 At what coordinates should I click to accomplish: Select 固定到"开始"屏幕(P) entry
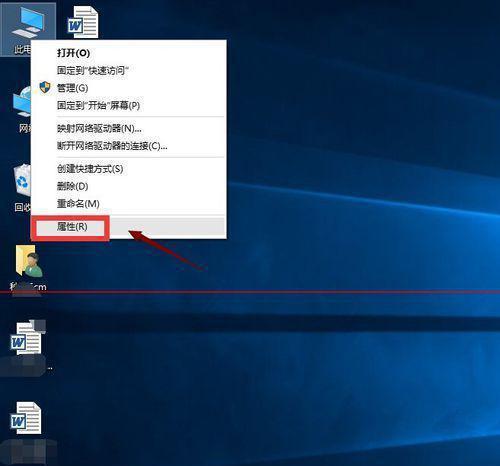pyautogui.click(x=129, y=105)
